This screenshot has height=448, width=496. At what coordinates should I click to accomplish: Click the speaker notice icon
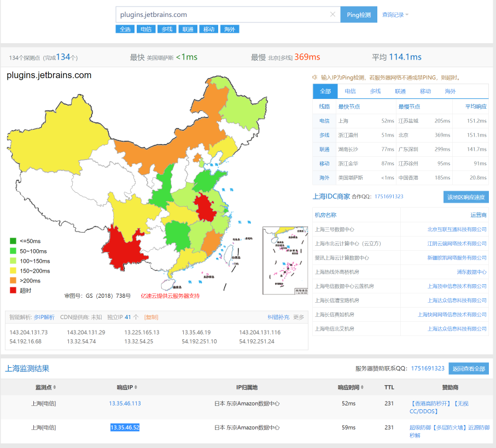315,78
